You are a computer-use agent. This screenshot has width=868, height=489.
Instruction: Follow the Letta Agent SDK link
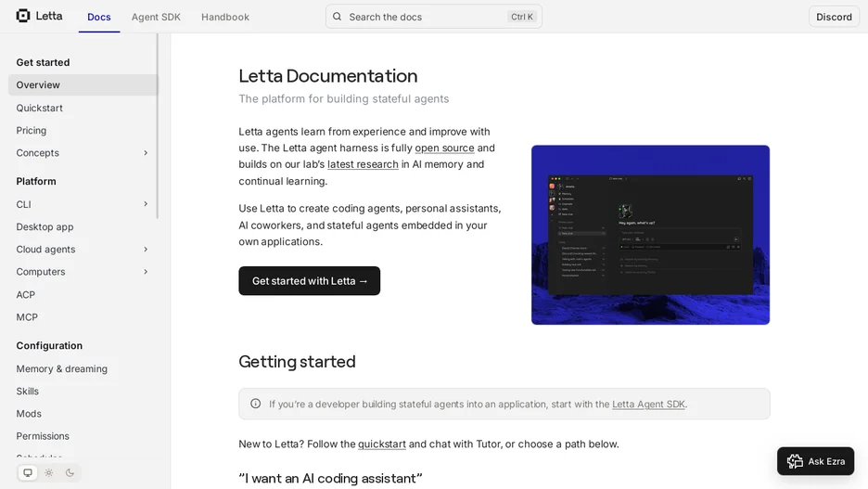tap(648, 405)
